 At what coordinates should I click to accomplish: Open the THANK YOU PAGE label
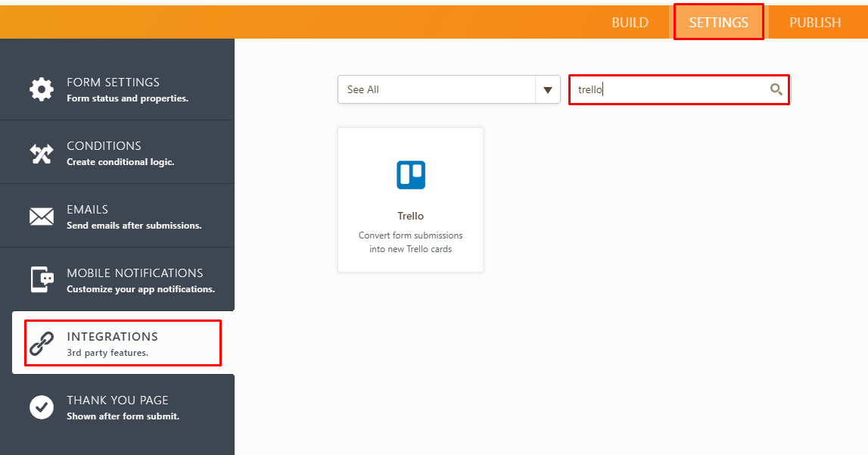point(117,400)
